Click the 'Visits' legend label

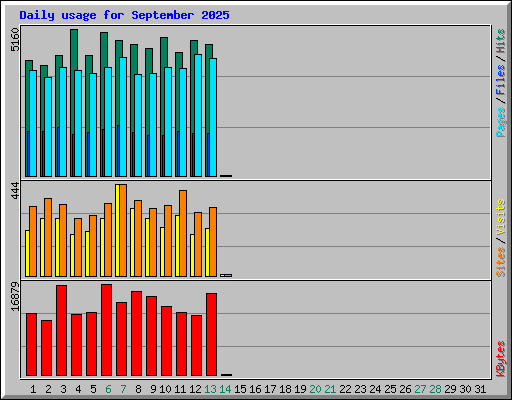pyautogui.click(x=500, y=218)
